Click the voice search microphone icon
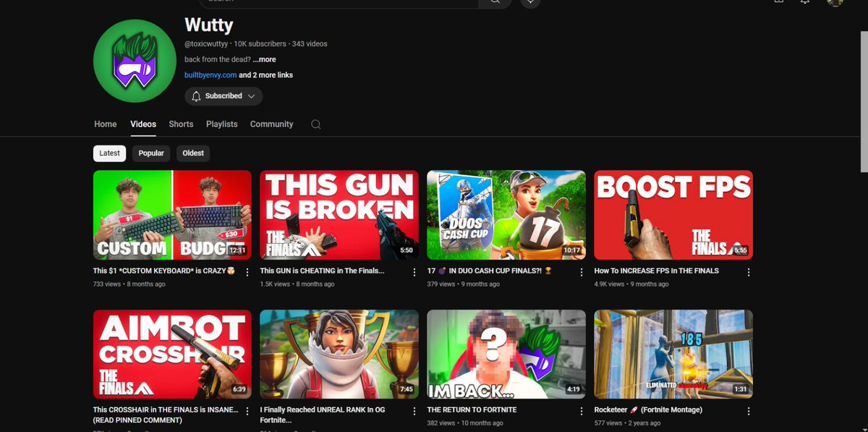The width and height of the screenshot is (868, 432). [530, 2]
